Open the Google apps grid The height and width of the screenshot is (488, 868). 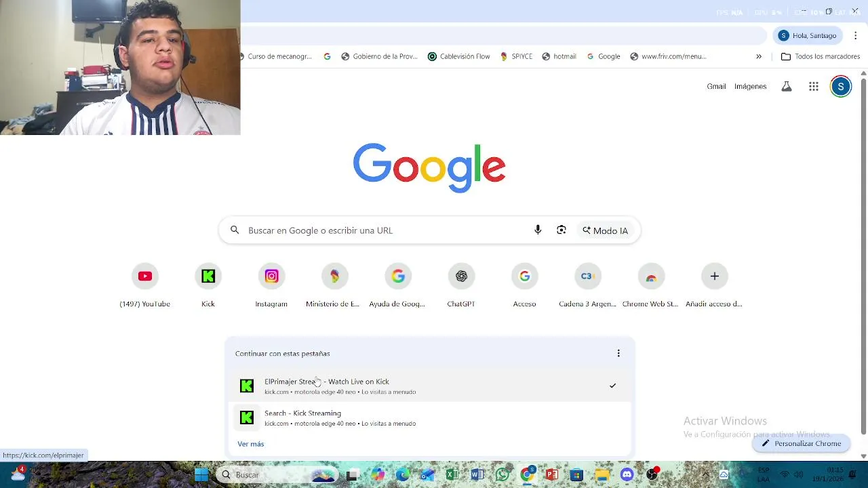[x=814, y=86]
